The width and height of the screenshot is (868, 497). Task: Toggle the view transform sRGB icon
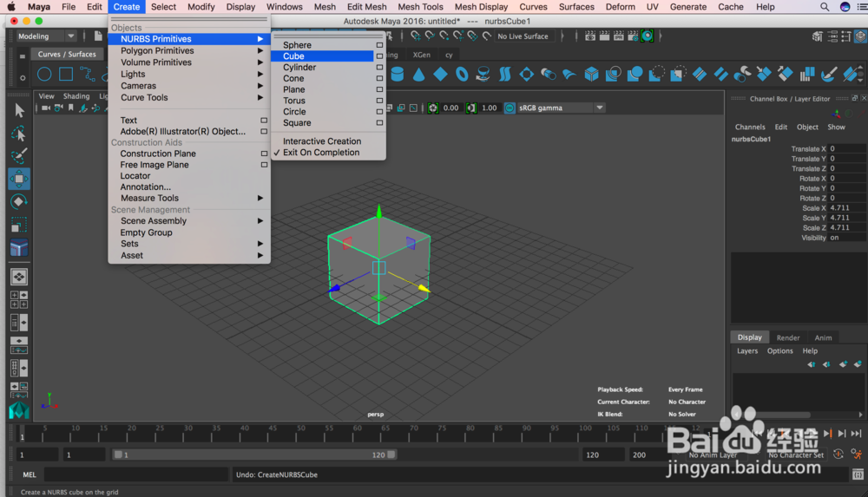pos(510,108)
